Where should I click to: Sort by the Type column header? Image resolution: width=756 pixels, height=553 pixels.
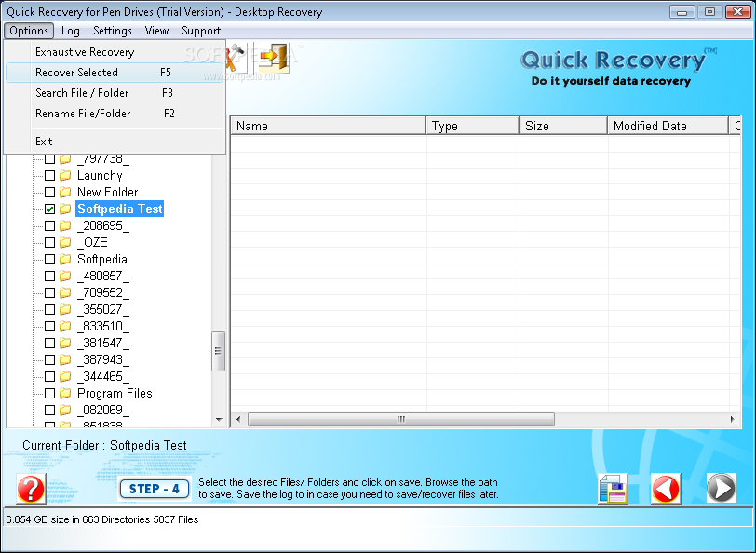[473, 126]
